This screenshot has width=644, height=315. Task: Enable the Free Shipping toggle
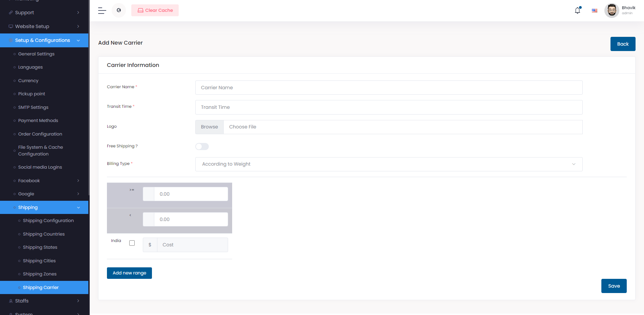202,146
